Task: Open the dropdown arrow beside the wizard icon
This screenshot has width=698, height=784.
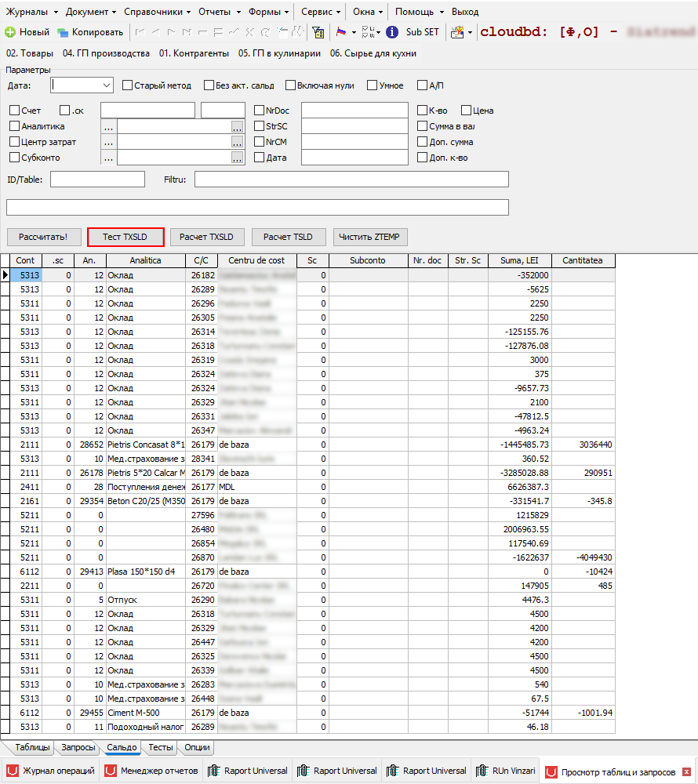Action: 470,32
